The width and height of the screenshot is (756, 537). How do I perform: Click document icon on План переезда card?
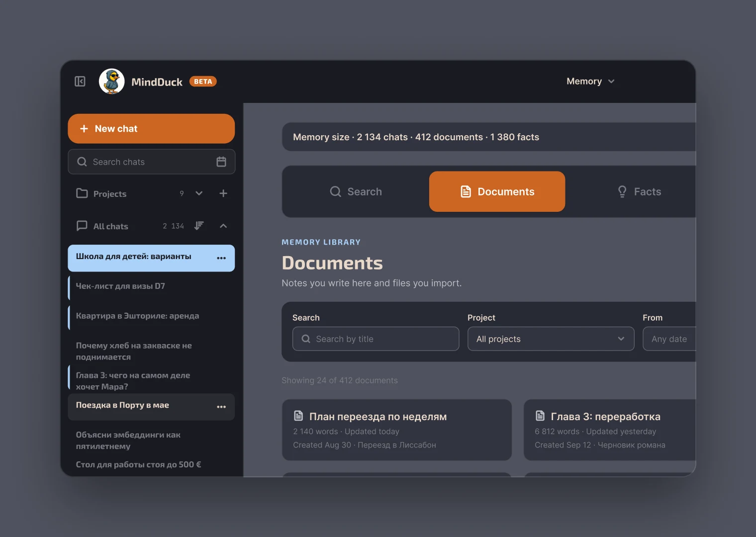298,416
